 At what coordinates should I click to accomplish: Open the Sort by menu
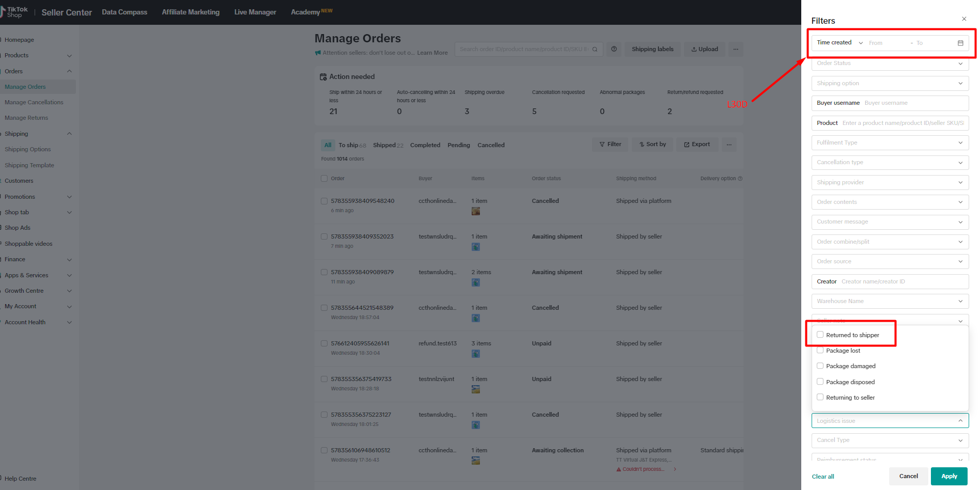pos(652,145)
